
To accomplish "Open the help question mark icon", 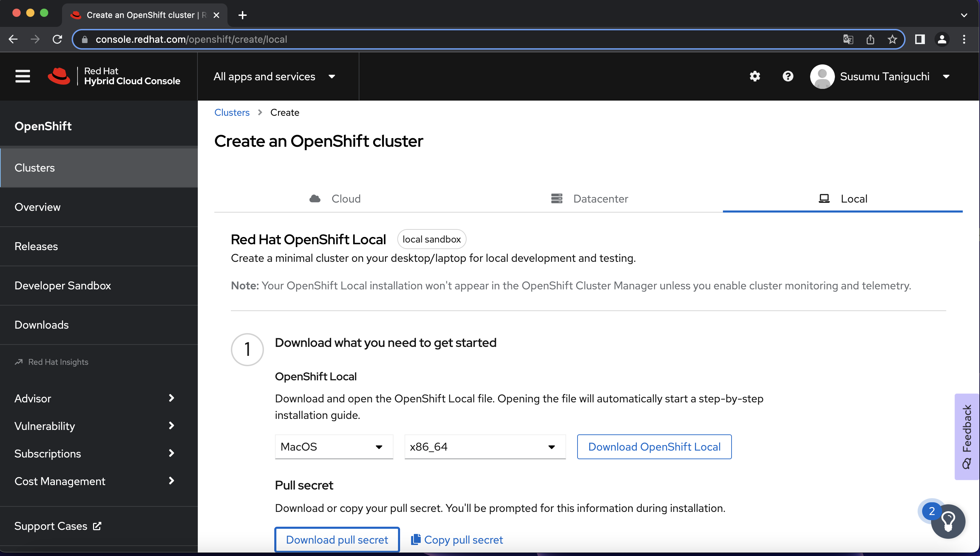I will (x=787, y=76).
